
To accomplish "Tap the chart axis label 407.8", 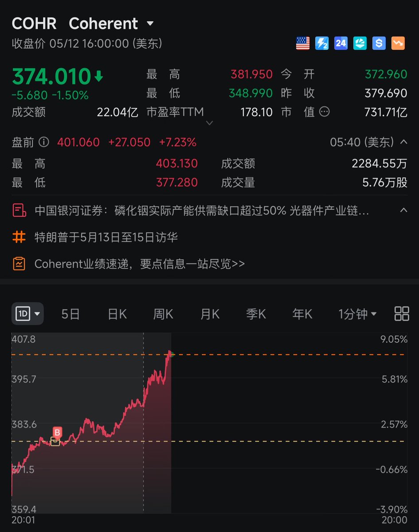I will point(24,339).
